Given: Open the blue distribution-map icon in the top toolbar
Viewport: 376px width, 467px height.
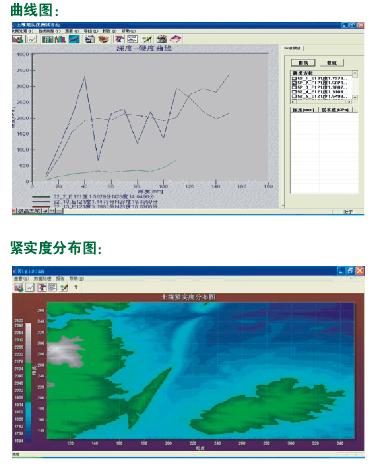Looking at the screenshot, I should click(74, 39).
